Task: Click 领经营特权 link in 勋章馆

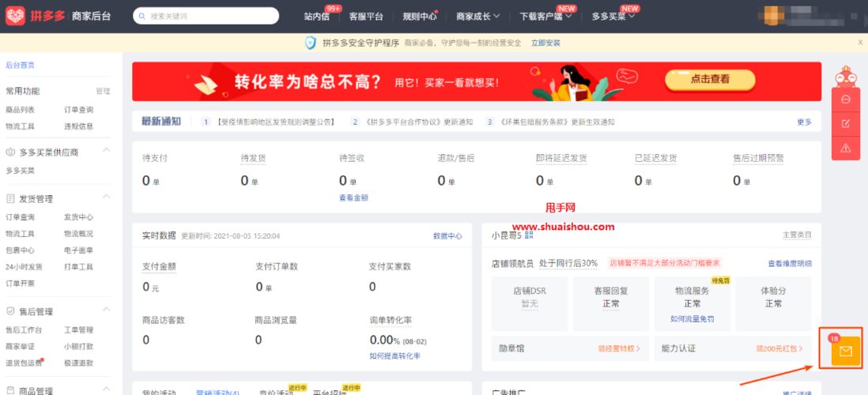Action: (619, 348)
